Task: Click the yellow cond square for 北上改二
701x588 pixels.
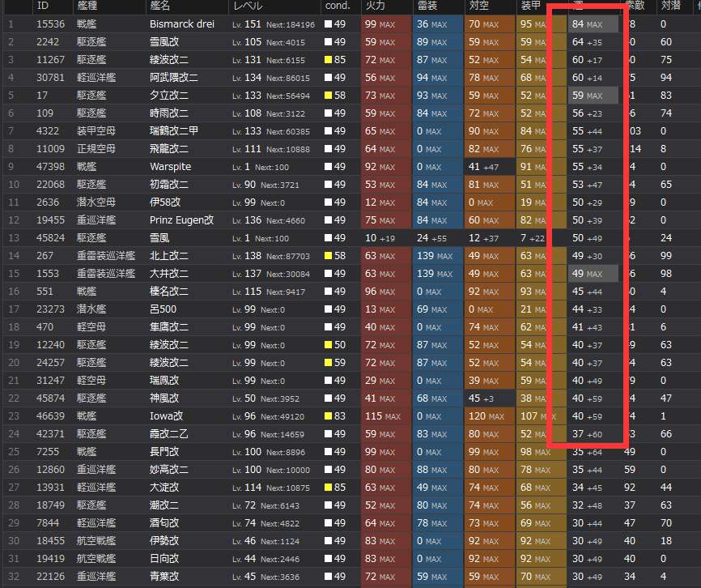Action: tap(328, 256)
